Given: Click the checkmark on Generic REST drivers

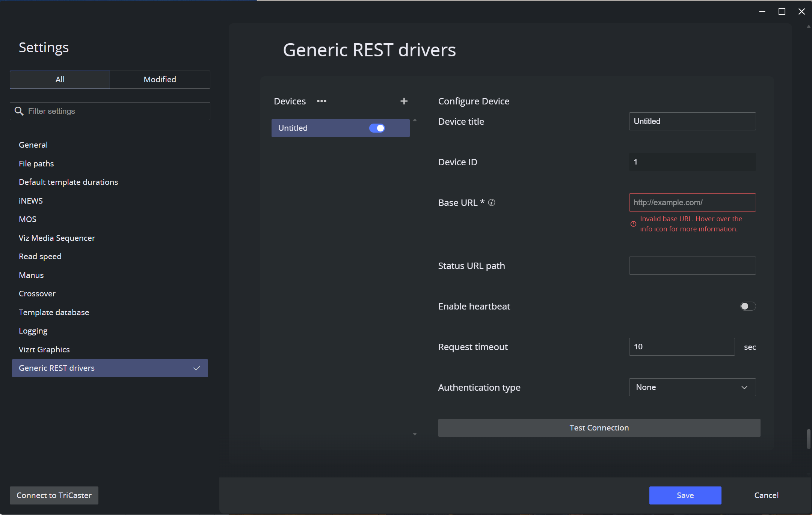Looking at the screenshot, I should click(x=197, y=368).
